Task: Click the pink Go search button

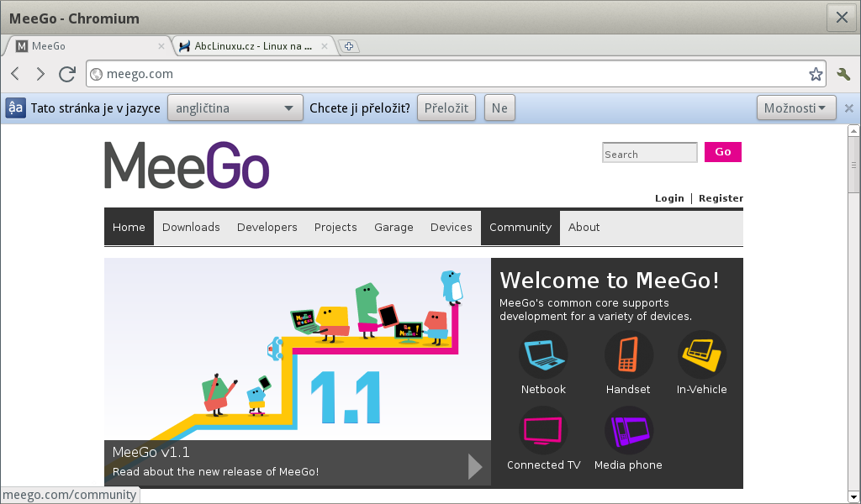Action: point(722,152)
